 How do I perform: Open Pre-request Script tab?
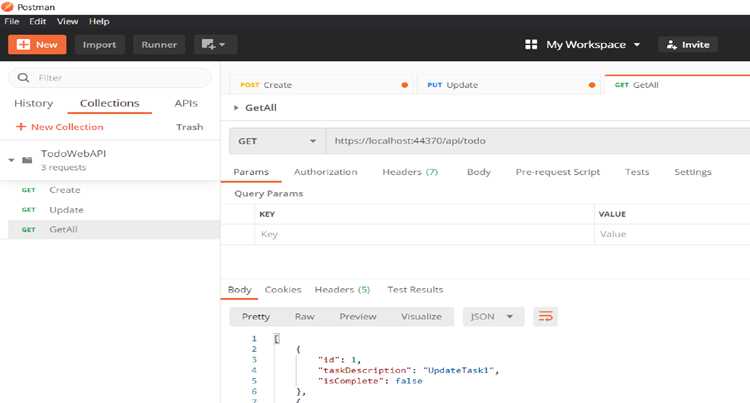point(558,172)
